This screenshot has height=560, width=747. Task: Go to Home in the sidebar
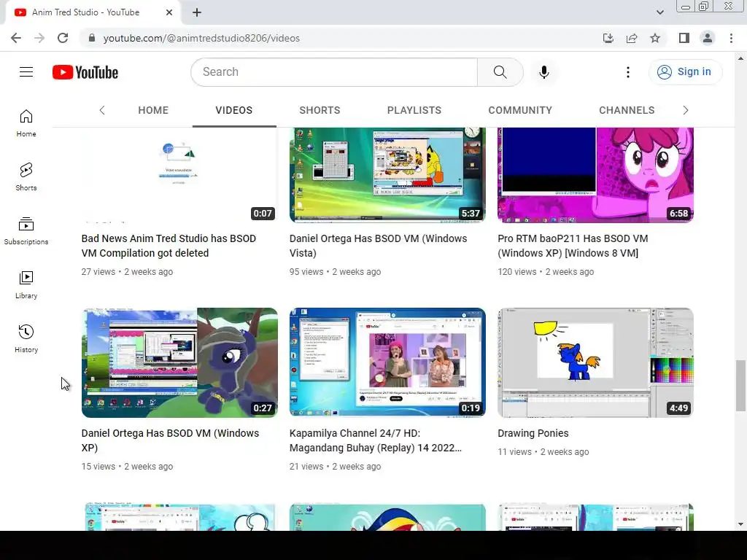[26, 122]
